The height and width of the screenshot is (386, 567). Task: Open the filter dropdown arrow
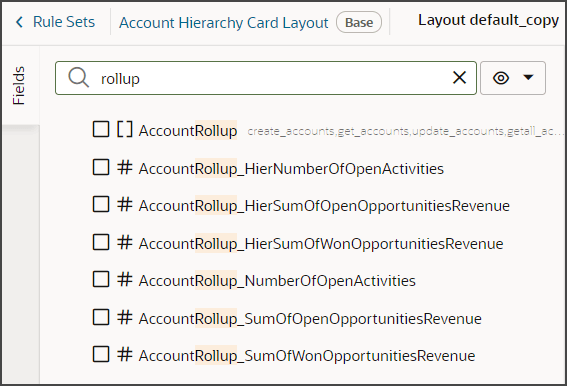point(528,77)
